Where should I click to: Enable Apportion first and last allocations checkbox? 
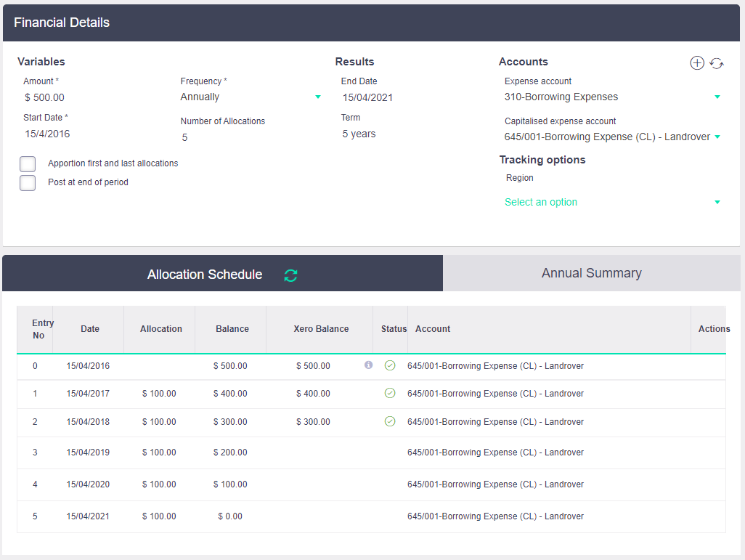point(28,164)
